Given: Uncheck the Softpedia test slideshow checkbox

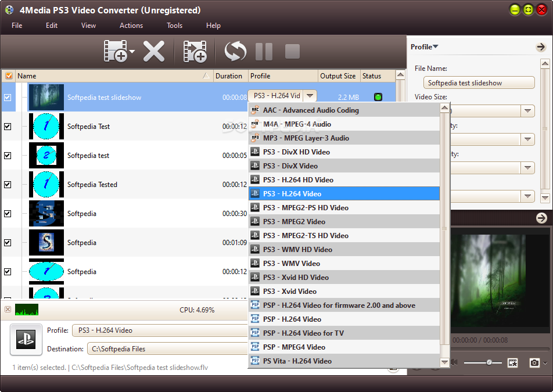Looking at the screenshot, I should point(8,98).
